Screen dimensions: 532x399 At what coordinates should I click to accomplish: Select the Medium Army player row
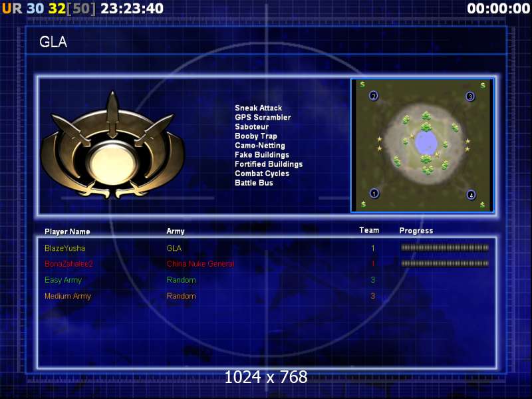coord(68,296)
